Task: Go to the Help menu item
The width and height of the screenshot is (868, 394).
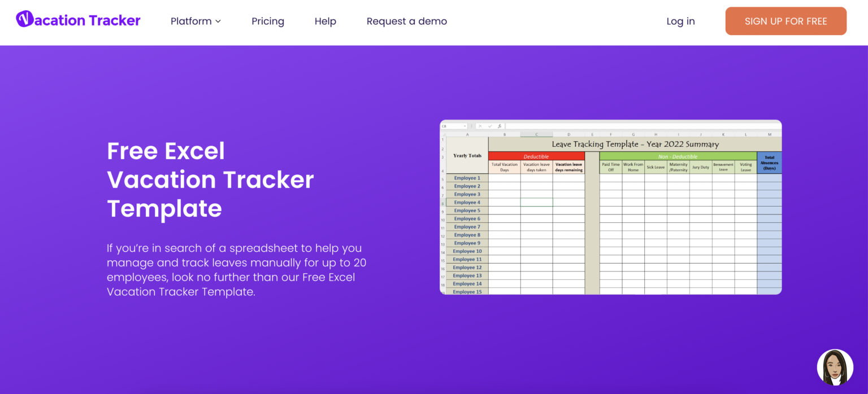Action: 325,21
